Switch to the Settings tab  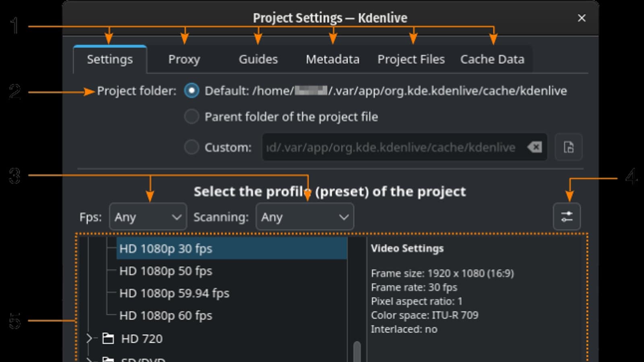[110, 59]
